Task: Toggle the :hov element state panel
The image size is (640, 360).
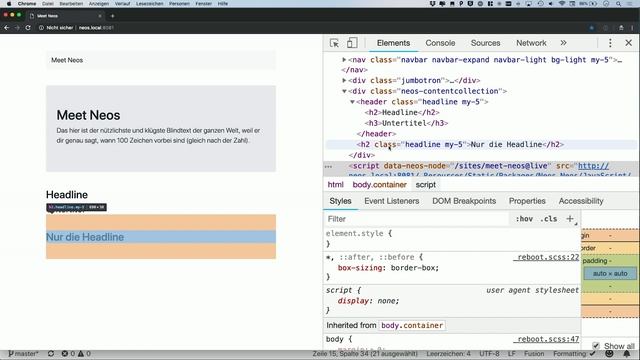Action: [524, 219]
